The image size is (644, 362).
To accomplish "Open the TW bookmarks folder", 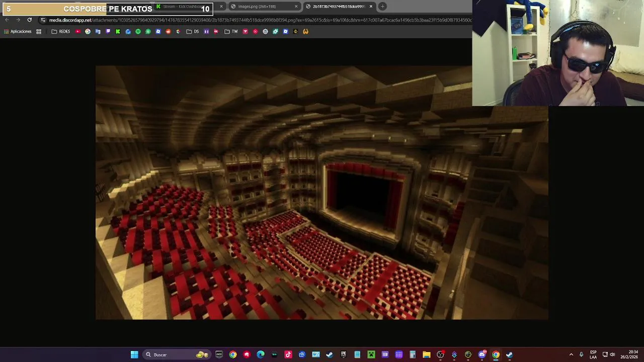I will 231,31.
